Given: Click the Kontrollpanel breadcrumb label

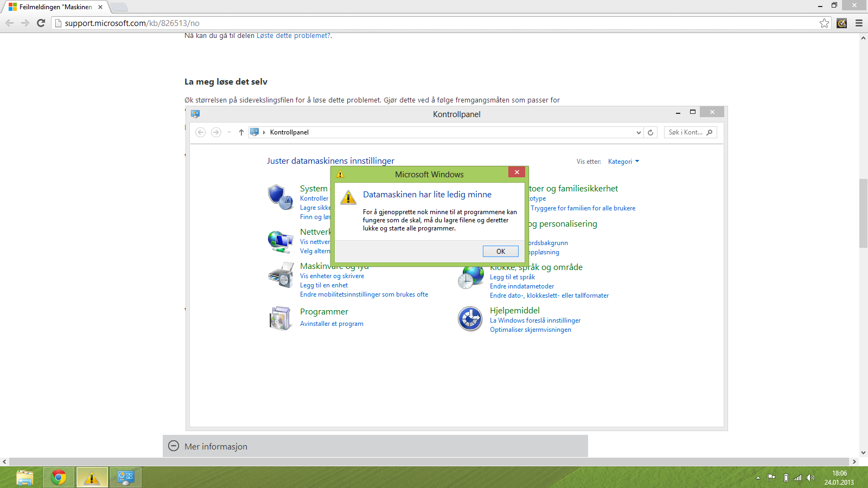Looking at the screenshot, I should 289,132.
